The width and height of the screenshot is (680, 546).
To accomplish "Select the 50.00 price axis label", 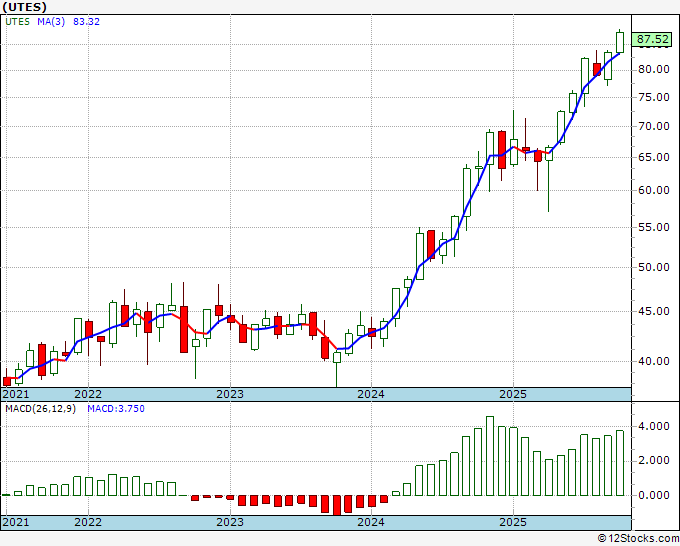I will [x=654, y=267].
